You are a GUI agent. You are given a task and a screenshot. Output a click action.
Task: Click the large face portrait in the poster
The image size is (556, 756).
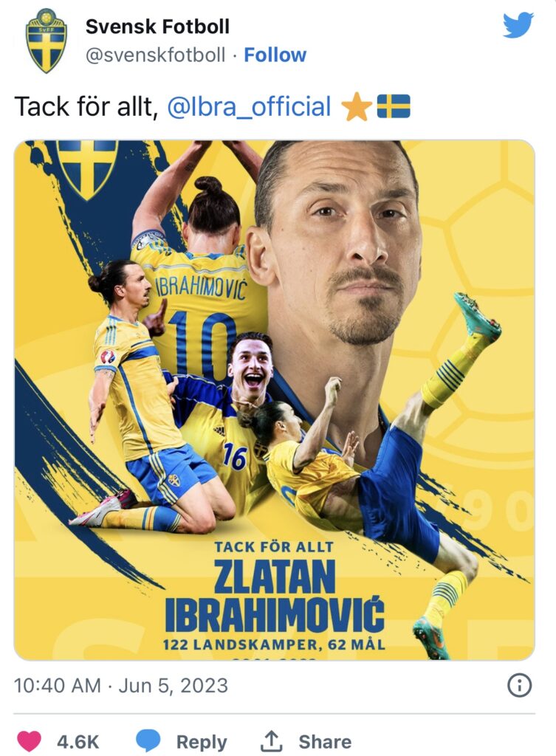tap(337, 241)
